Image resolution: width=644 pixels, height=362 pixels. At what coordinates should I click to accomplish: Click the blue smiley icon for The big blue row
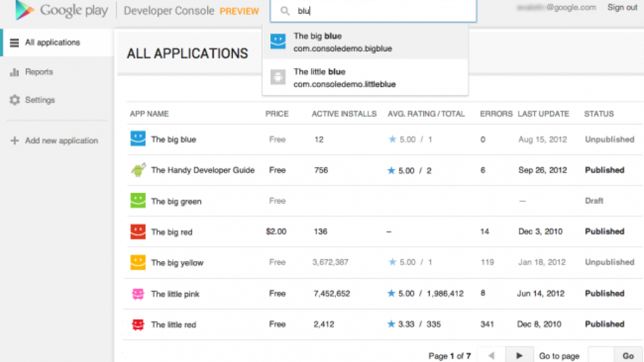(138, 139)
